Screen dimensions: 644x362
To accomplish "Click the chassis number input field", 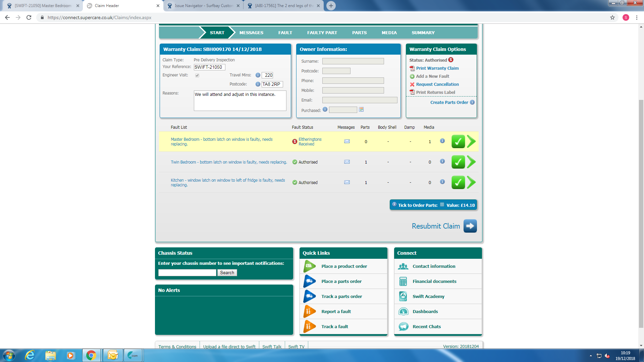I will 187,273.
